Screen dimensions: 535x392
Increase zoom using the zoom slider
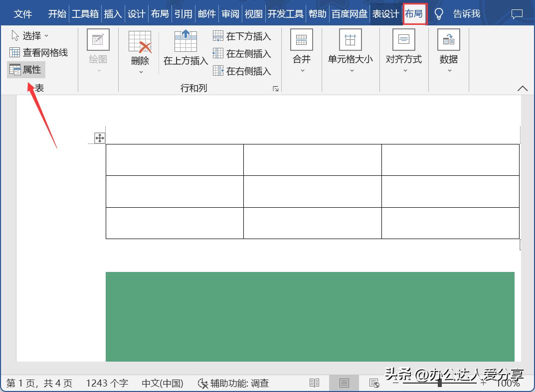click(x=482, y=383)
